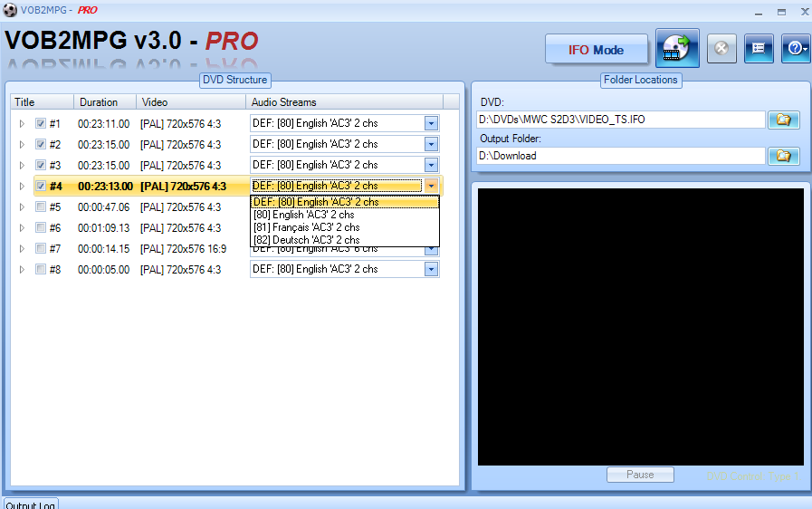The width and height of the screenshot is (812, 509).
Task: Expand title #7 tree row
Action: [22, 249]
